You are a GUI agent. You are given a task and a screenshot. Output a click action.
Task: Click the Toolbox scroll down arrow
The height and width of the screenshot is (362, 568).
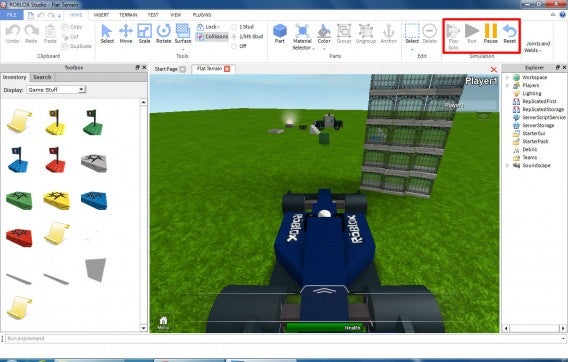[143, 328]
